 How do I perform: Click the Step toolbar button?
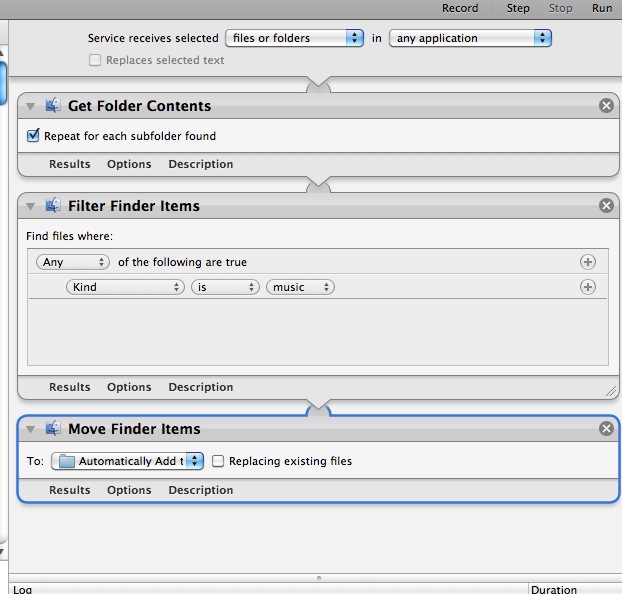point(518,8)
